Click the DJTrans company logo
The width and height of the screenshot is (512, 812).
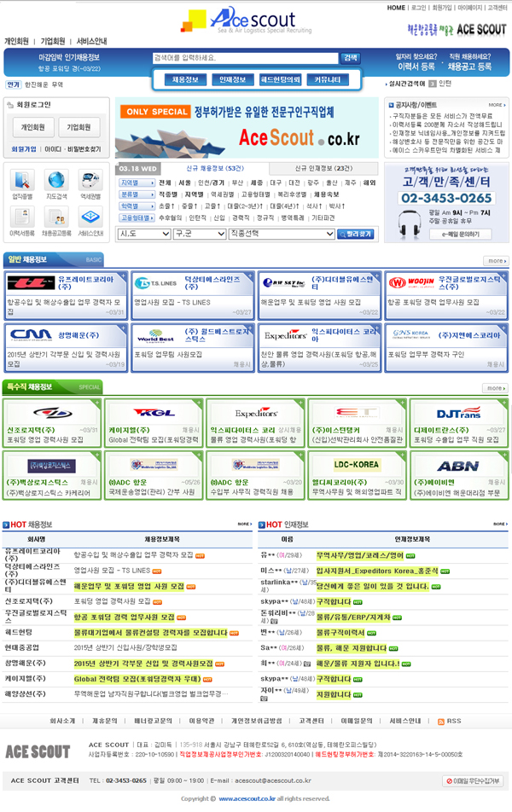pyautogui.click(x=458, y=413)
